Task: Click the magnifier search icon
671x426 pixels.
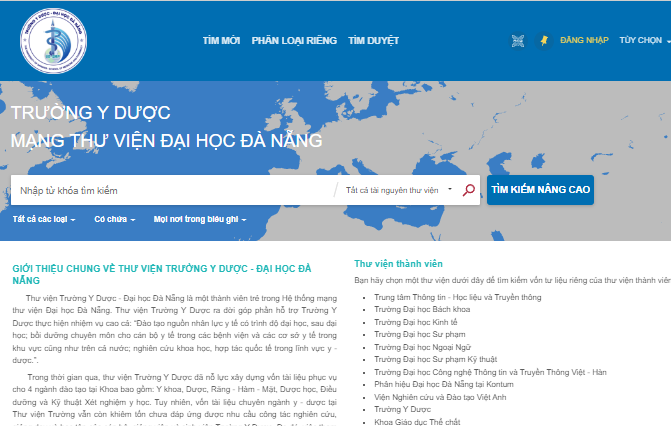Action: [x=469, y=190]
